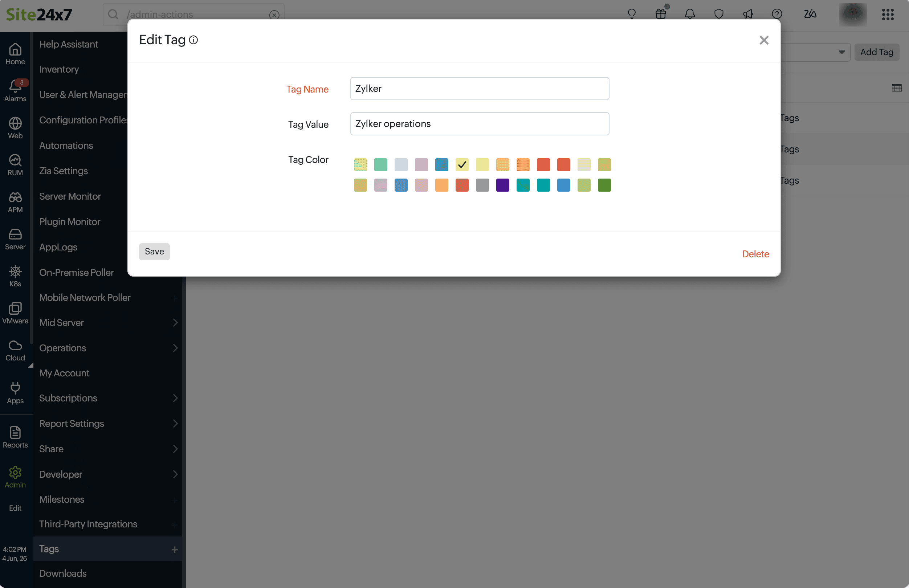This screenshot has height=588, width=909.
Task: Select the Admin gear icon
Action: tap(15, 477)
